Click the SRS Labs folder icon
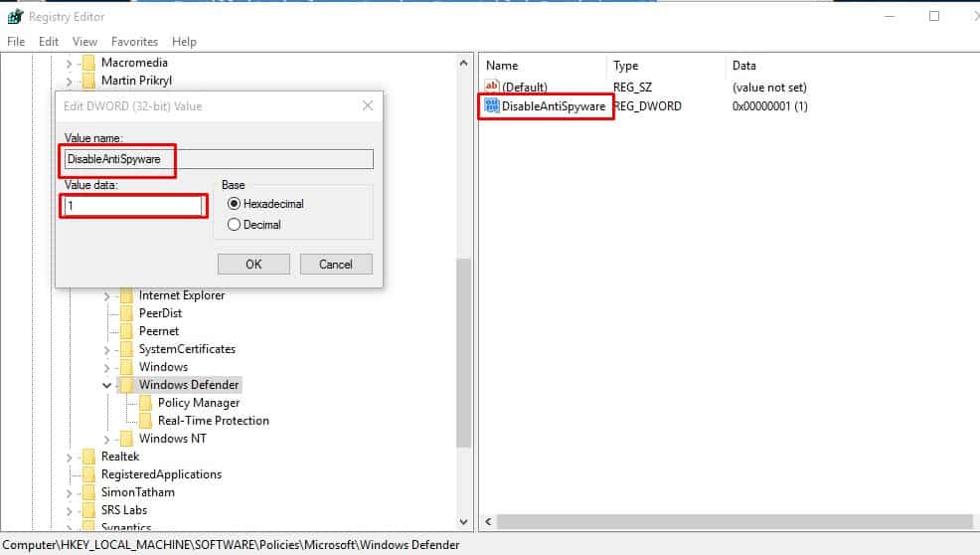Image resolution: width=980 pixels, height=555 pixels. 88,510
